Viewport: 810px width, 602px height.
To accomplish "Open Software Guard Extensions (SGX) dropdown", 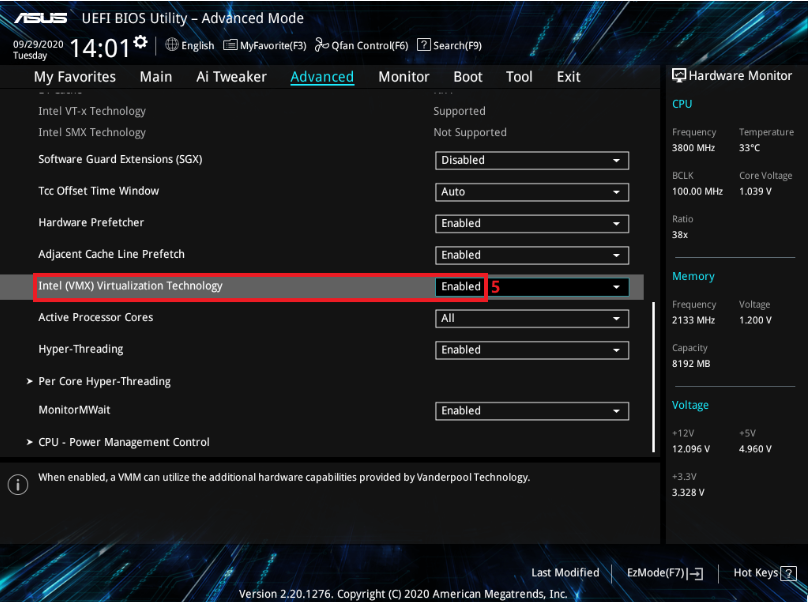I will click(x=532, y=160).
